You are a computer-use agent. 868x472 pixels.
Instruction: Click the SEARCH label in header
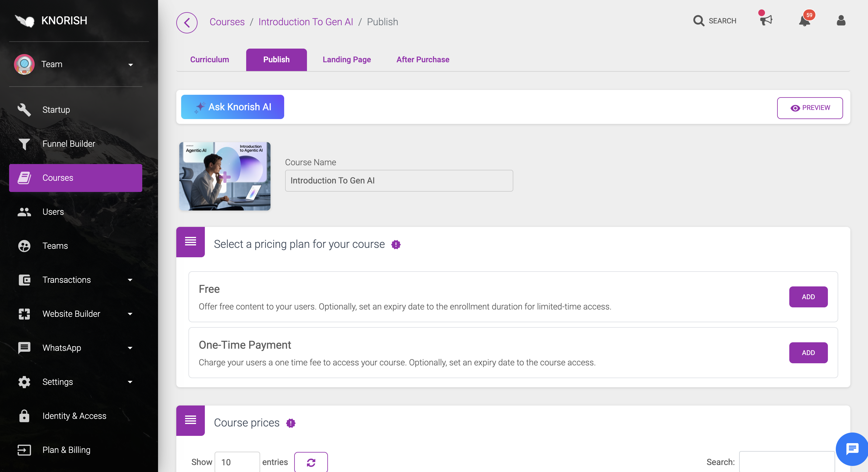click(722, 21)
